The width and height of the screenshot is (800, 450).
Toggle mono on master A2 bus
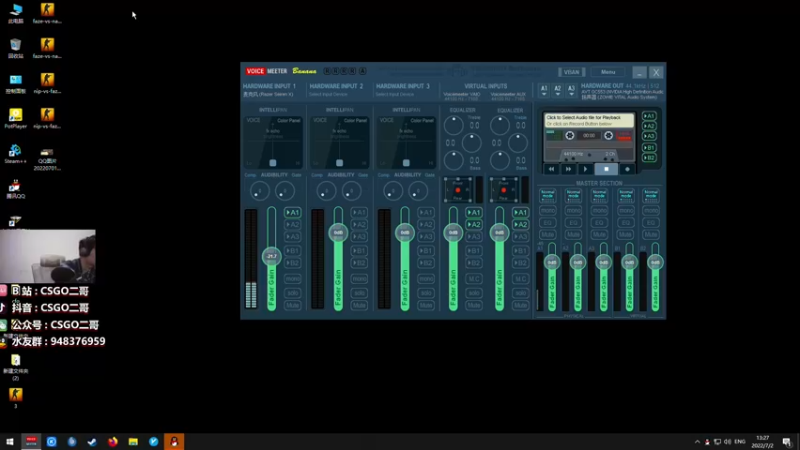[x=573, y=210]
